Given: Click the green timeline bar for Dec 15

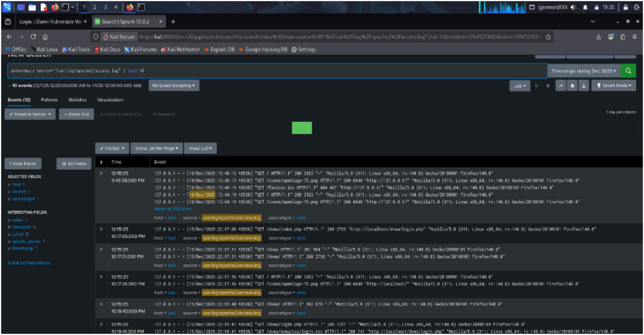Looking at the screenshot, I should coord(302,128).
